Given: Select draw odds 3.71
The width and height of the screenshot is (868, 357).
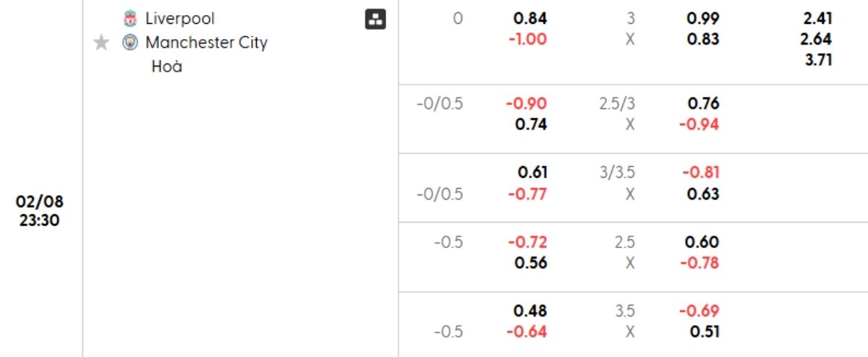Looking at the screenshot, I should coord(818,60).
